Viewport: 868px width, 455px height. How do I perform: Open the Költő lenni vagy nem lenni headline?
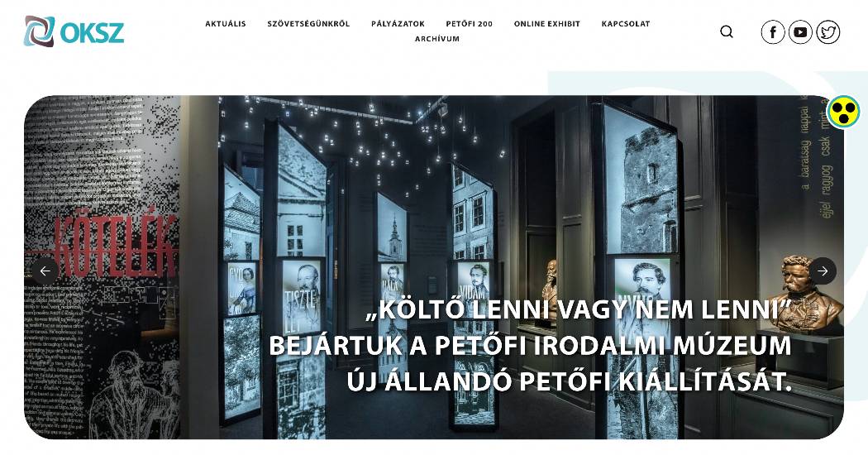click(579, 311)
